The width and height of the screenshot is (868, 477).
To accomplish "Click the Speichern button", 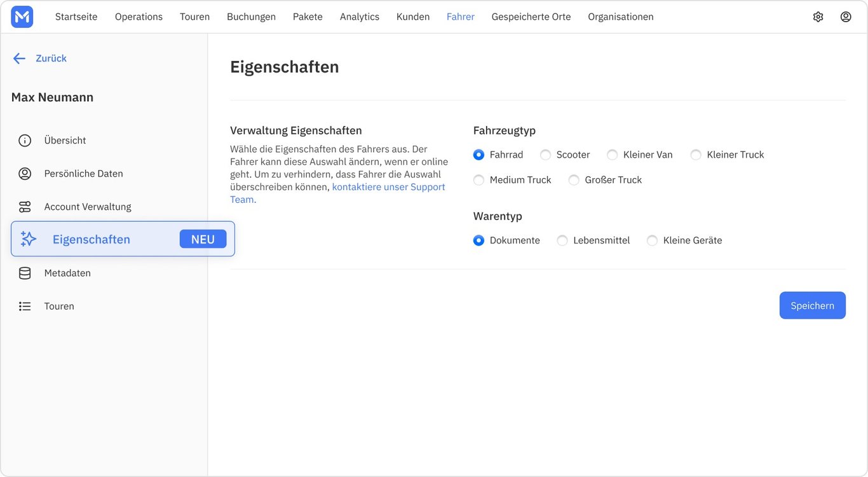I will click(812, 305).
